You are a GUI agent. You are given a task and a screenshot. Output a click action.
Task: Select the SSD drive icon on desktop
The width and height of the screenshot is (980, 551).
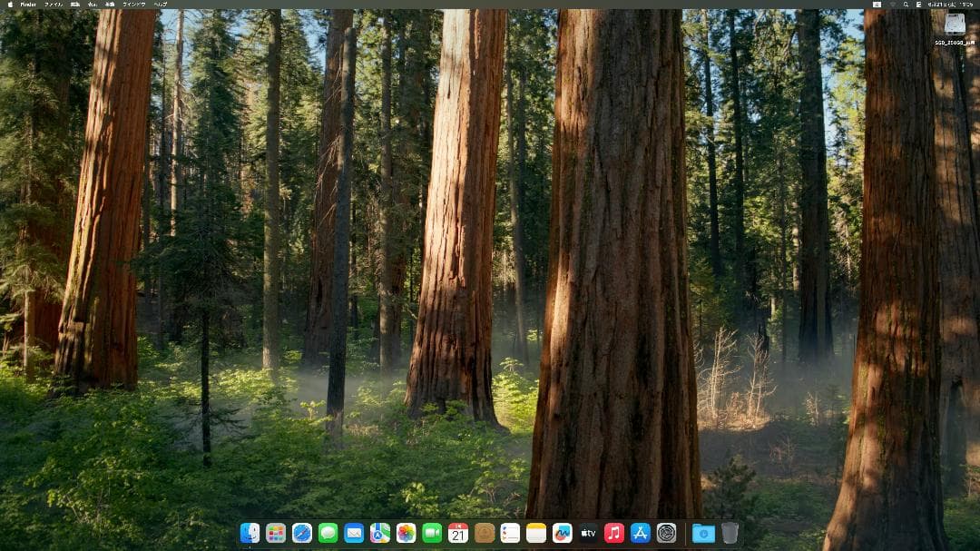pyautogui.click(x=955, y=25)
